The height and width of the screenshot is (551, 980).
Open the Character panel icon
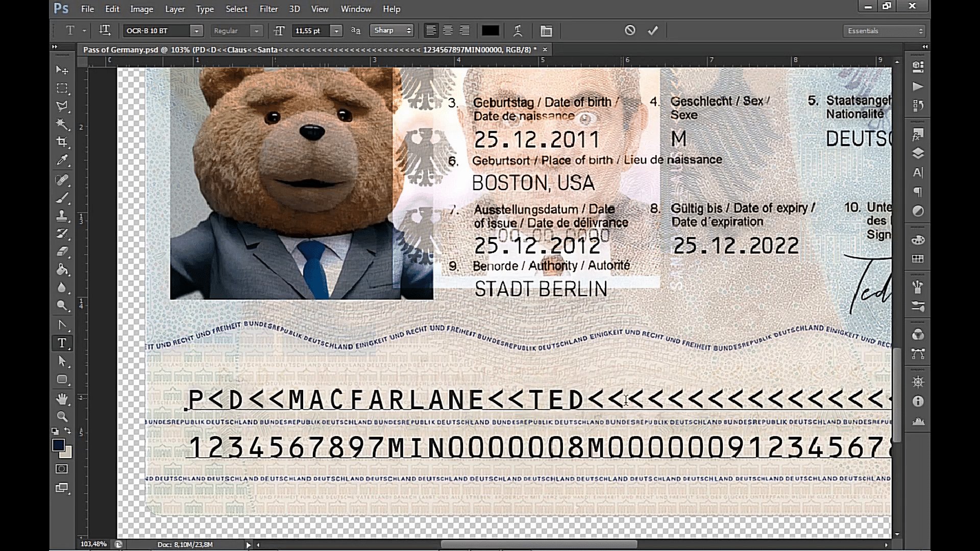[x=918, y=172]
